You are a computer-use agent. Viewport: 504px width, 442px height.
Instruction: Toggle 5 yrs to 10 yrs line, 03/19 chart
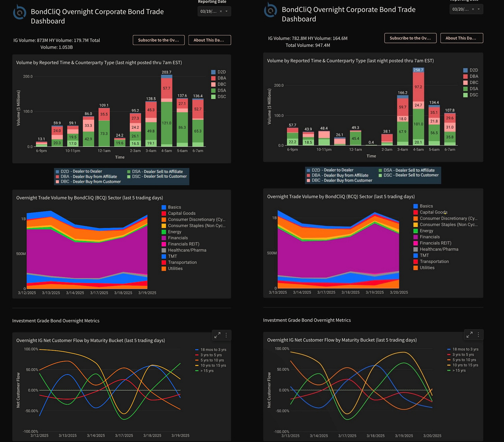(x=209, y=360)
